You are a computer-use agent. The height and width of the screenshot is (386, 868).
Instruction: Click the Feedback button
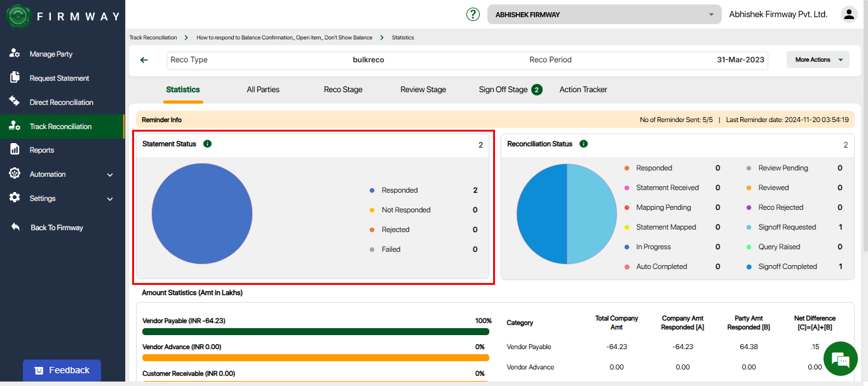click(62, 370)
